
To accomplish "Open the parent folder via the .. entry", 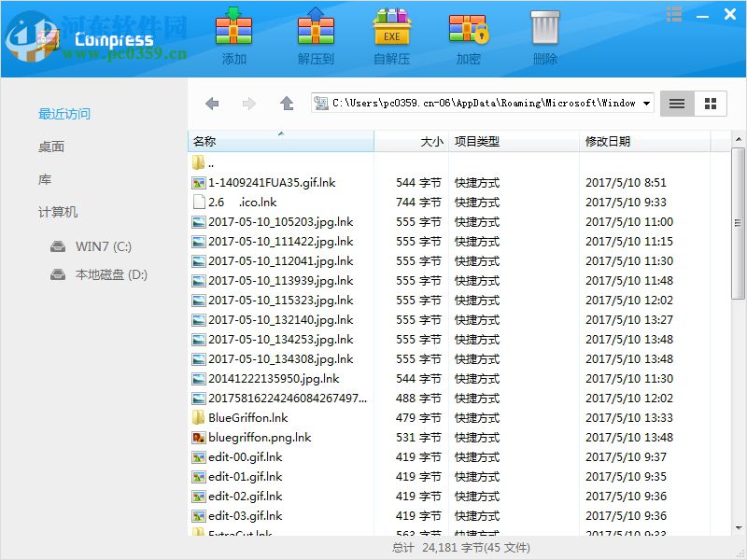I will click(x=207, y=162).
